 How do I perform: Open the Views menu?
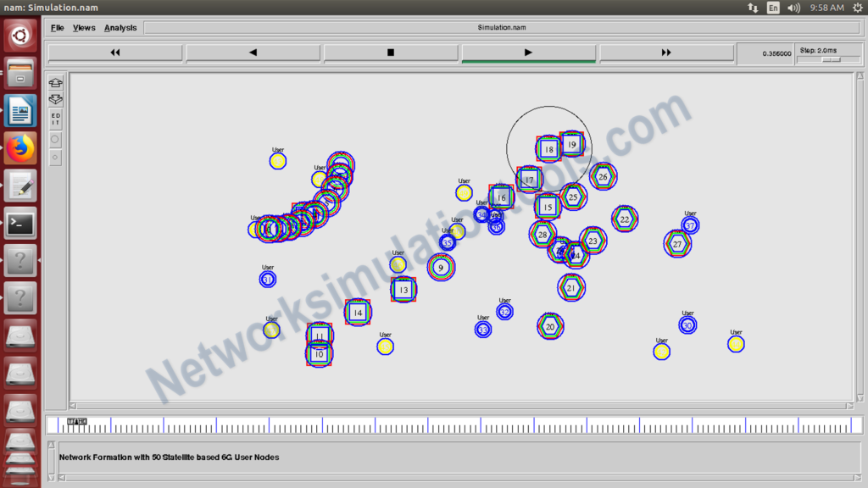pyautogui.click(x=84, y=27)
